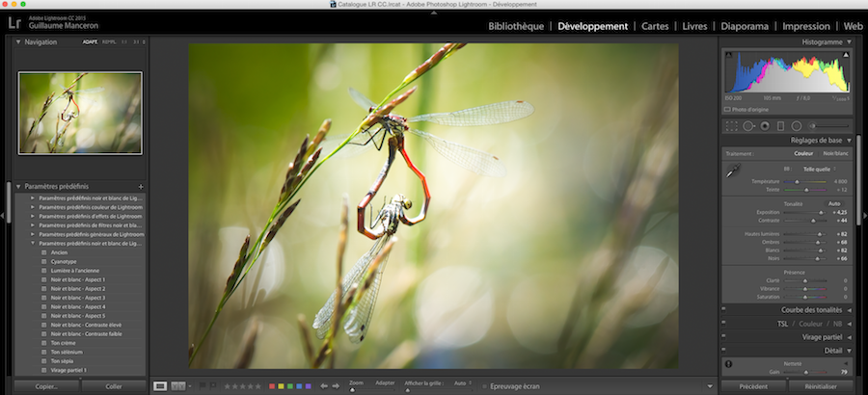The width and height of the screenshot is (868, 395).
Task: Click Auto tonality button
Action: 834,203
